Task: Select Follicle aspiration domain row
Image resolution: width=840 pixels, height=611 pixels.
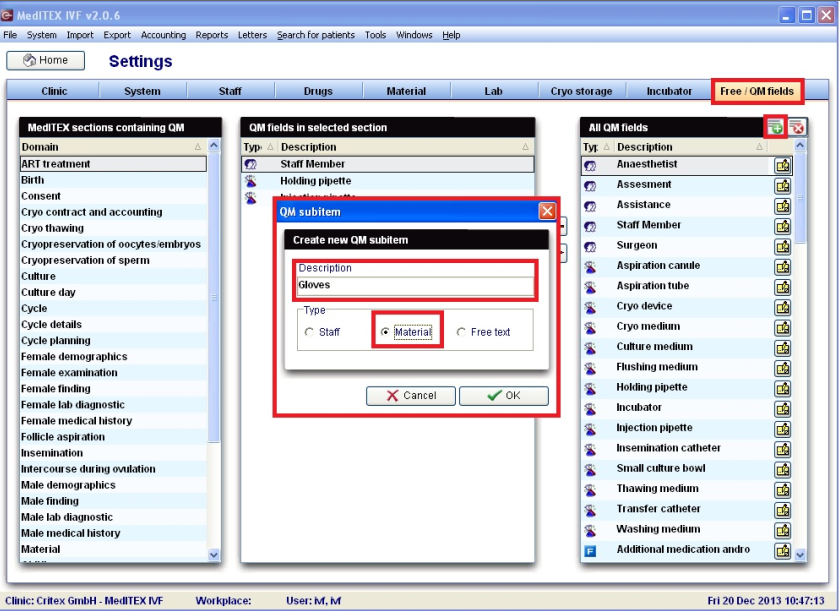Action: pos(113,437)
